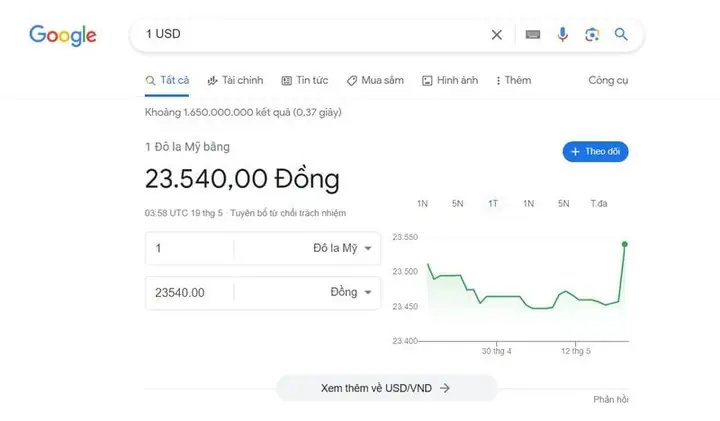Switch to the Tài chính tab
Screen dimensions: 720x421
(x=236, y=80)
